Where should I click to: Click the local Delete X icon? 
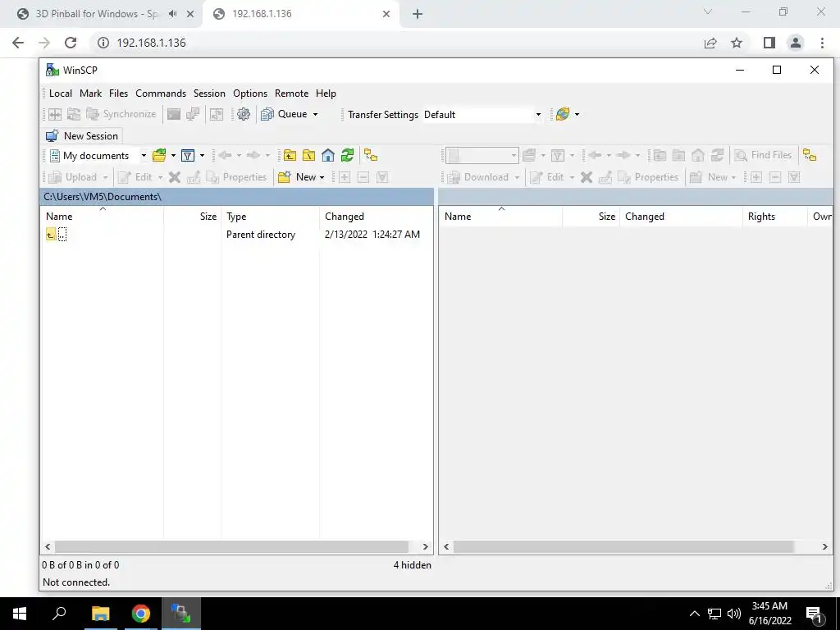(x=175, y=177)
